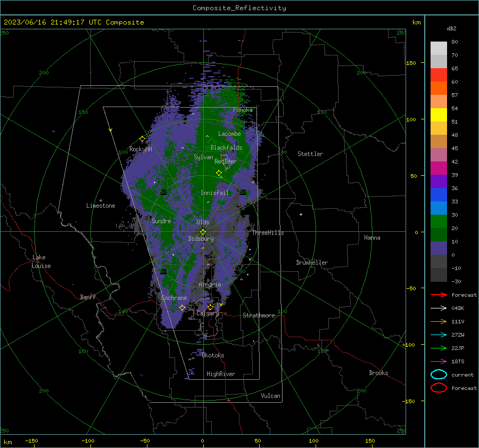Click the Ponoka city label
479x448 pixels.
click(243, 110)
